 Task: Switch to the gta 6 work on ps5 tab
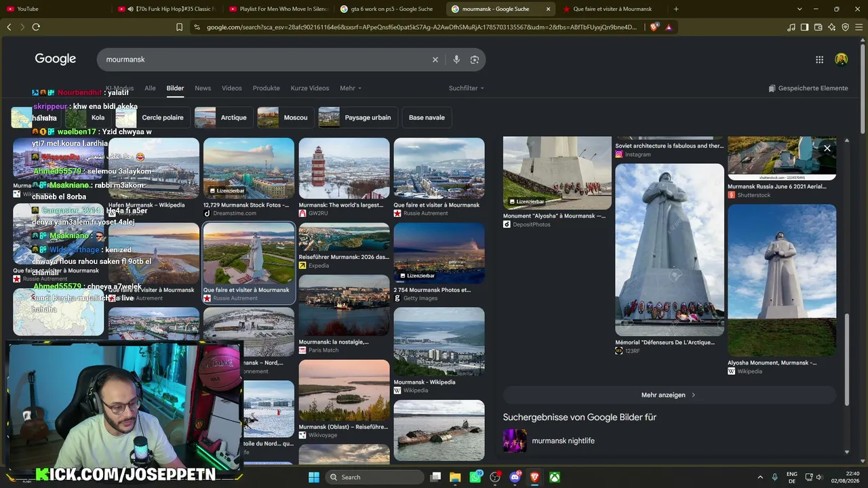[x=389, y=9]
